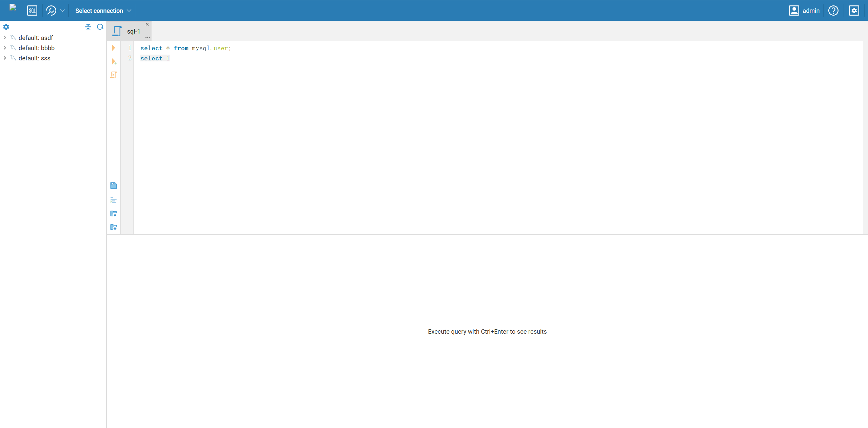The image size is (868, 428).
Task: Open metadata search
Action: [51, 11]
